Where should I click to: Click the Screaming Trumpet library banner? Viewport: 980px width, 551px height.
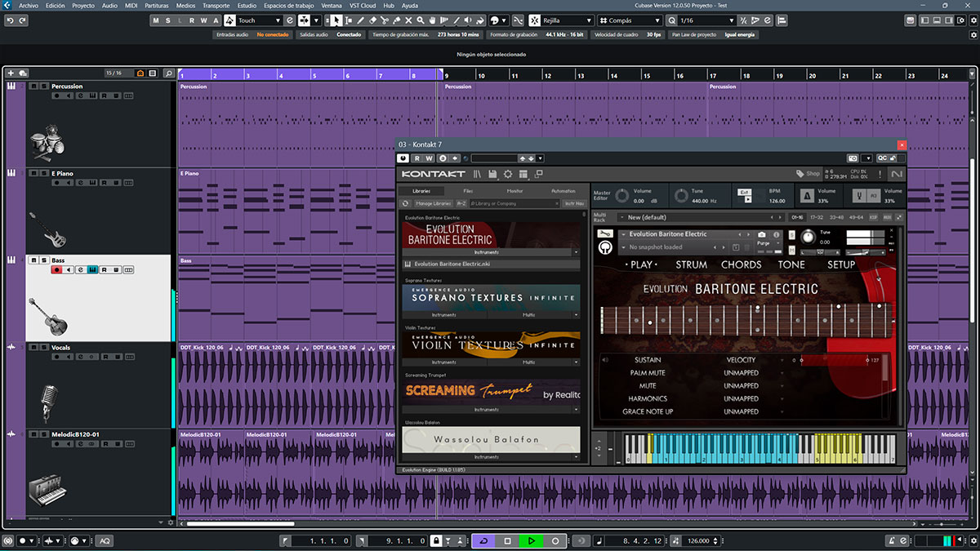tap(492, 392)
